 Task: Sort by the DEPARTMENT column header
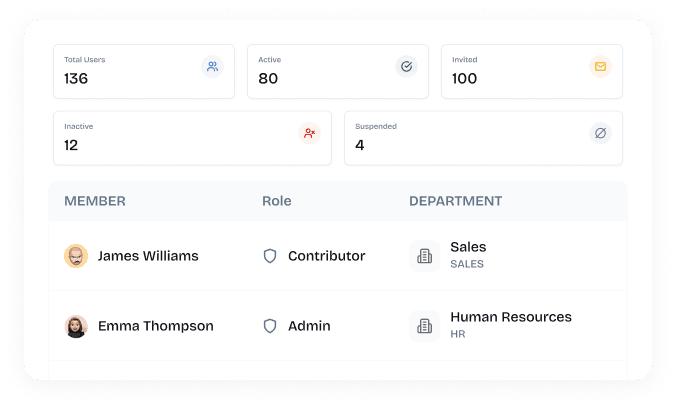click(x=456, y=201)
